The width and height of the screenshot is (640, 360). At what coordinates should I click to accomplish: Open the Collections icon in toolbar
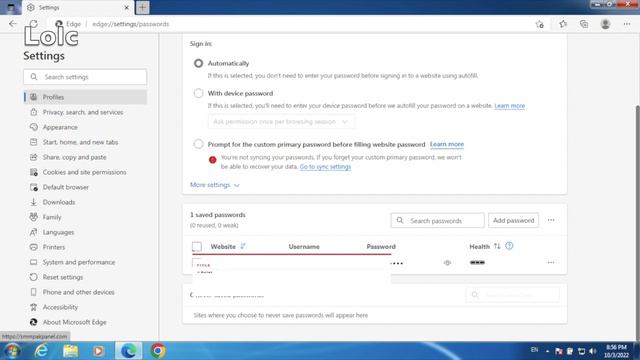[584, 24]
